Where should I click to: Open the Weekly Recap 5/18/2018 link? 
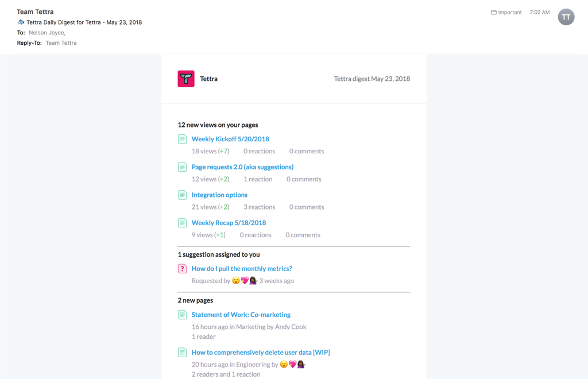[229, 223]
